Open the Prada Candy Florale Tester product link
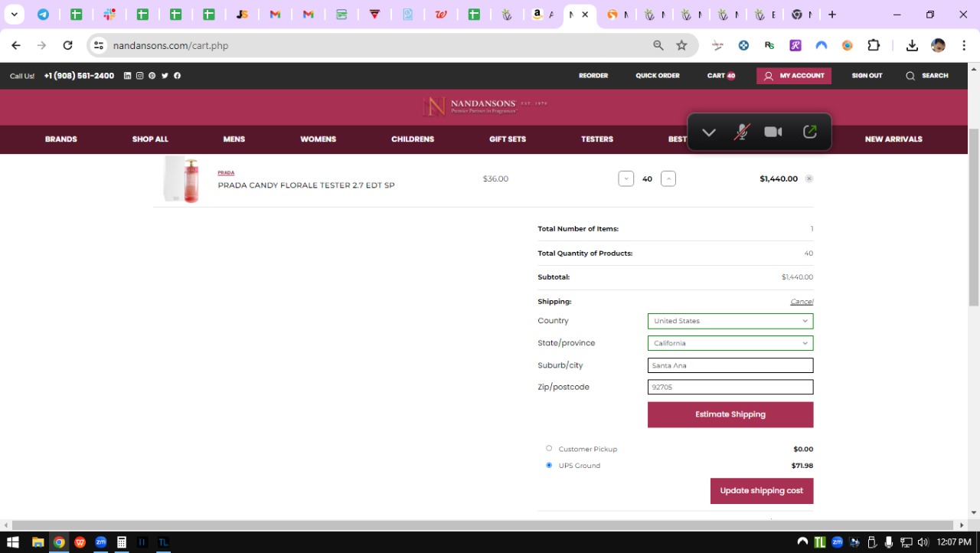 pos(306,185)
